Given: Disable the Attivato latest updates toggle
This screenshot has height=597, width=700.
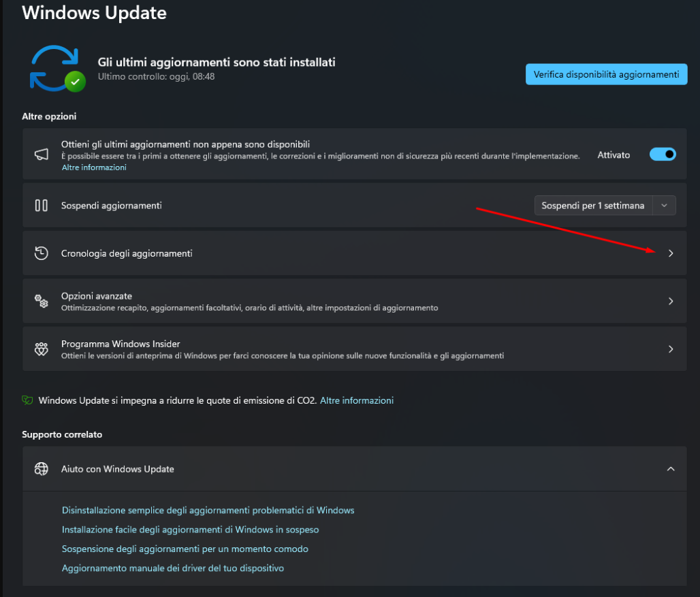Looking at the screenshot, I should [663, 155].
